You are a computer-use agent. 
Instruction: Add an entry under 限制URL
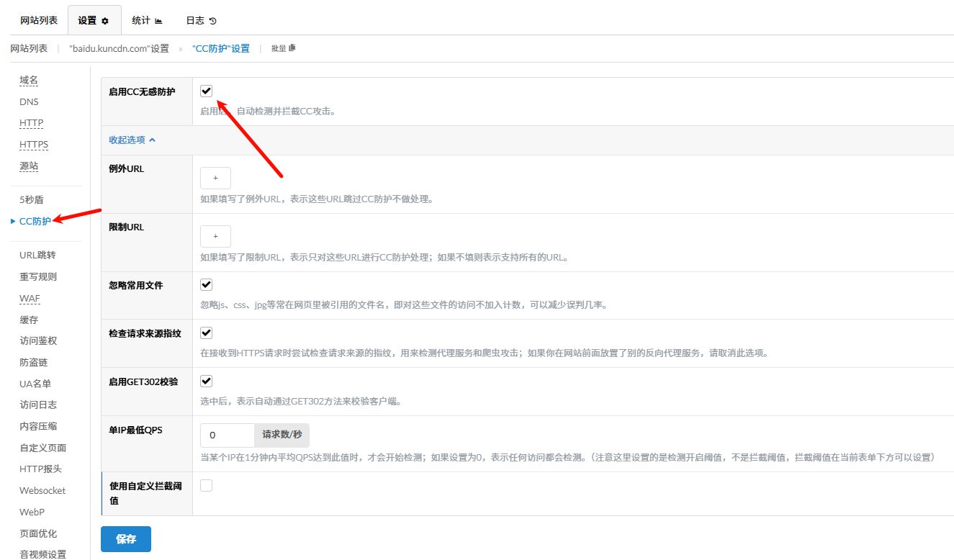click(x=215, y=236)
